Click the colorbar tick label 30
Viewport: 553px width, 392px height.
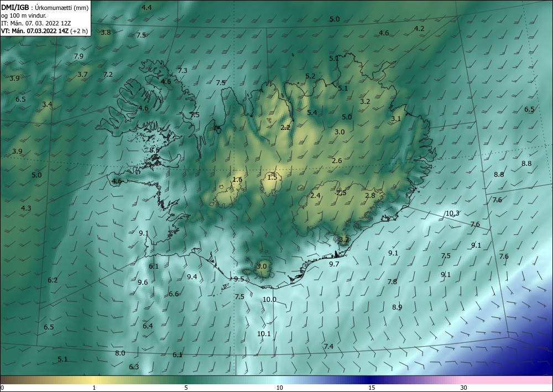coord(464,388)
